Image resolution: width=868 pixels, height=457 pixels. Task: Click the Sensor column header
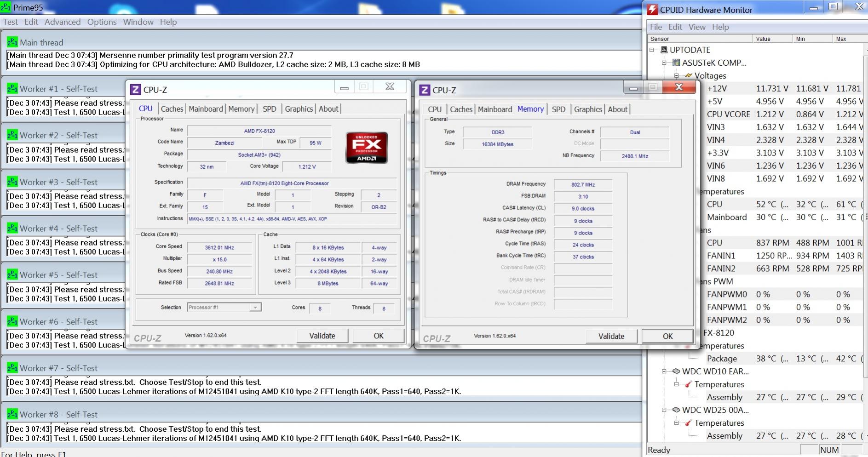point(700,39)
